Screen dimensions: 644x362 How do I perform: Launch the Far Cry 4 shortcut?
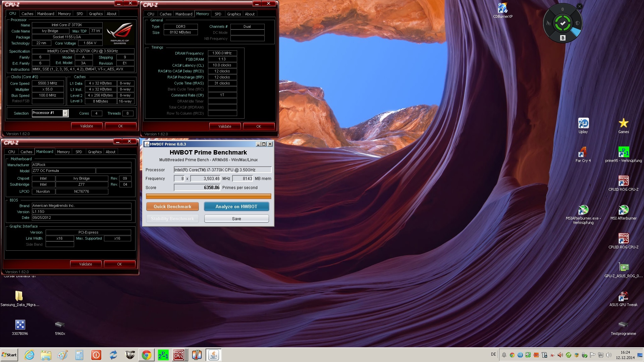click(x=583, y=155)
